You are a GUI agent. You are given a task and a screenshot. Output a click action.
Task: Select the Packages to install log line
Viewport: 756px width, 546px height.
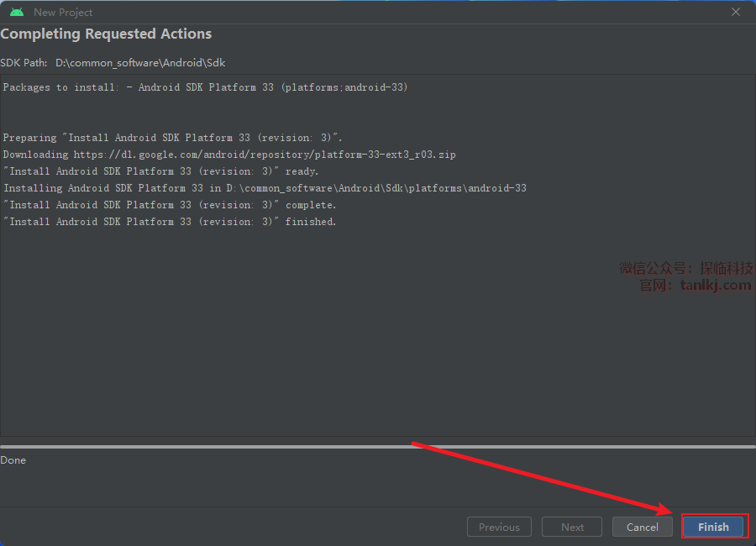[206, 87]
